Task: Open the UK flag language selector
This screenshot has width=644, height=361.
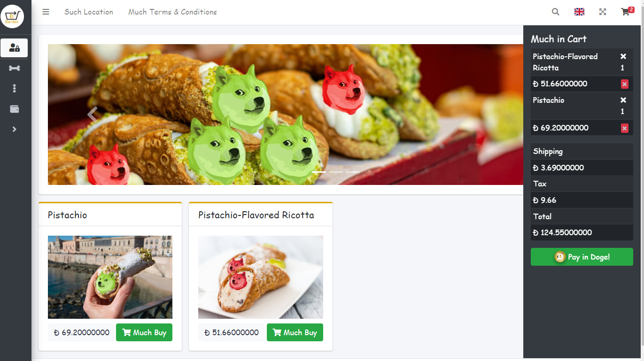Action: pyautogui.click(x=579, y=12)
